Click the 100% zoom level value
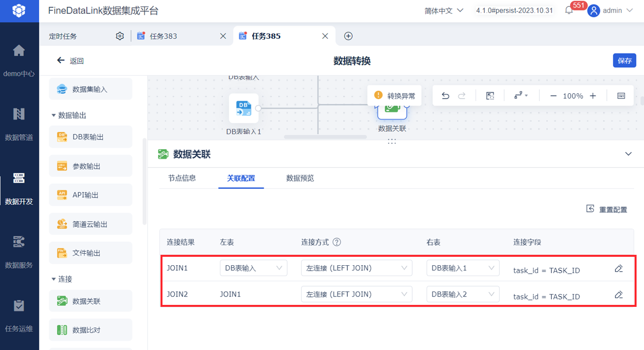Screen dimensions: 644x350 pyautogui.click(x=573, y=96)
